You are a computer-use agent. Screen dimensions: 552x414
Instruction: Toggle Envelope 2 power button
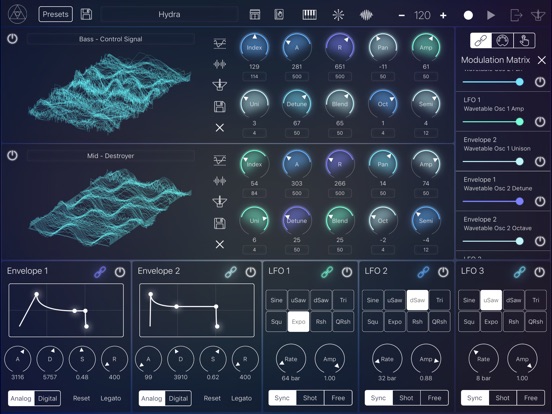(250, 272)
